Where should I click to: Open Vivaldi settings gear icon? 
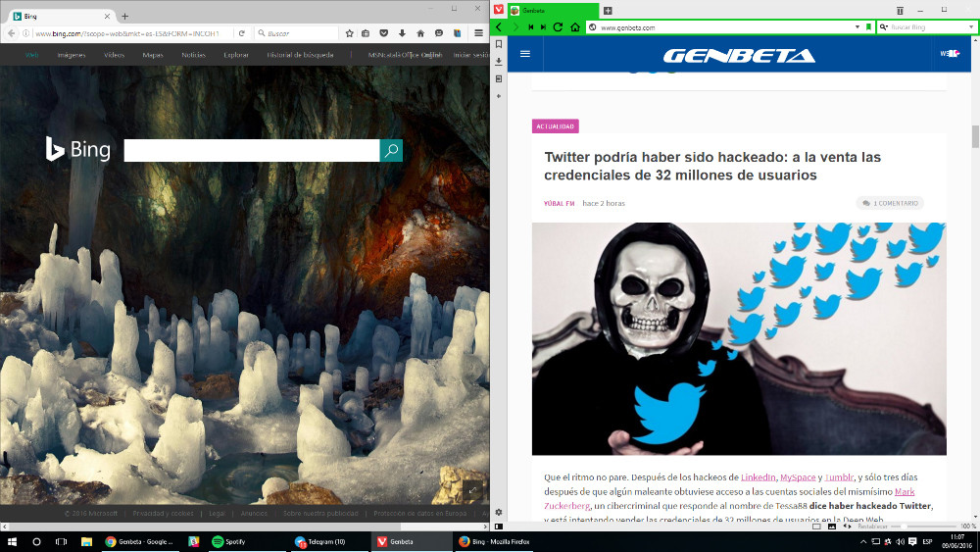pos(498,513)
